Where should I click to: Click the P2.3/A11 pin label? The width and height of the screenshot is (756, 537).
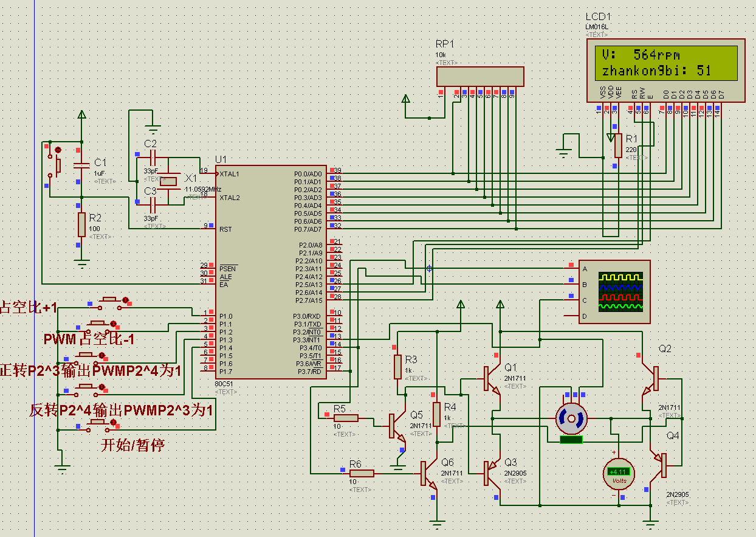coord(310,269)
